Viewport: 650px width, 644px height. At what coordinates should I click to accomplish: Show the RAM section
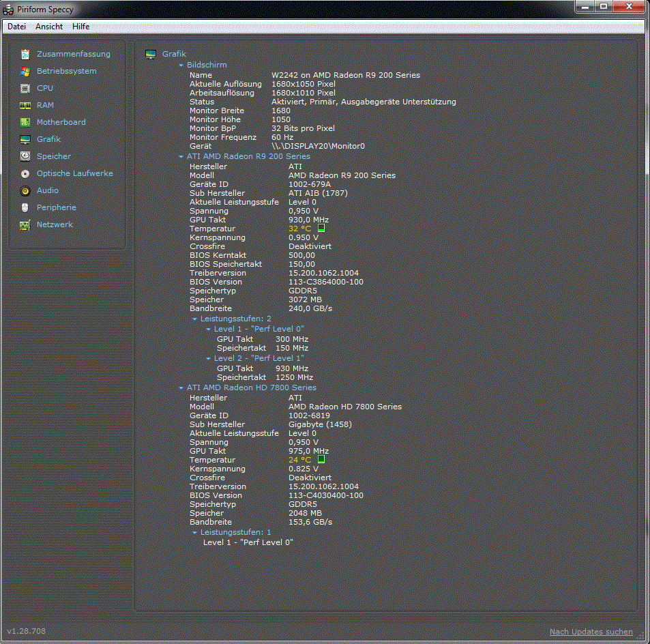[45, 105]
